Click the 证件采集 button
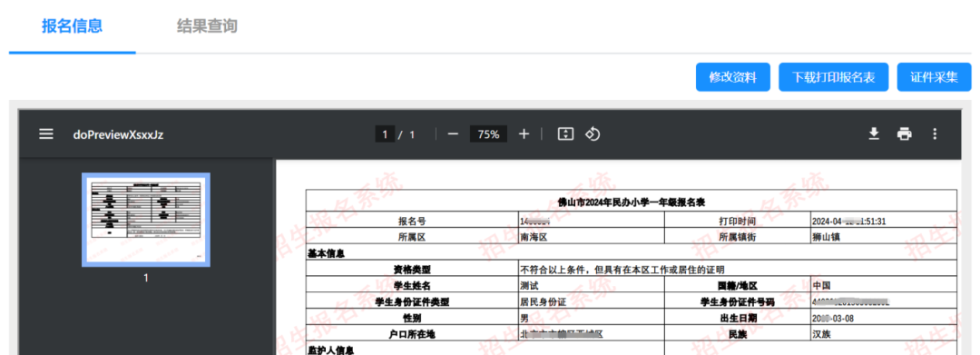Image resolution: width=980 pixels, height=355 pixels. tap(935, 77)
